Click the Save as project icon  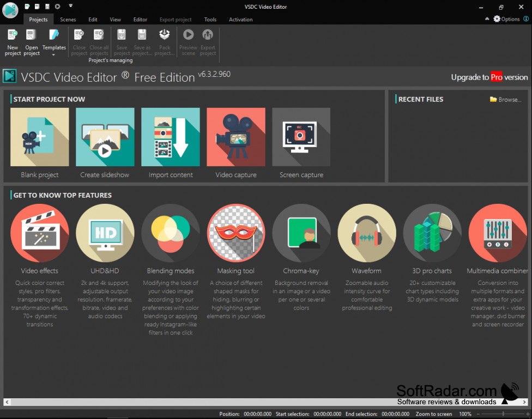142,35
